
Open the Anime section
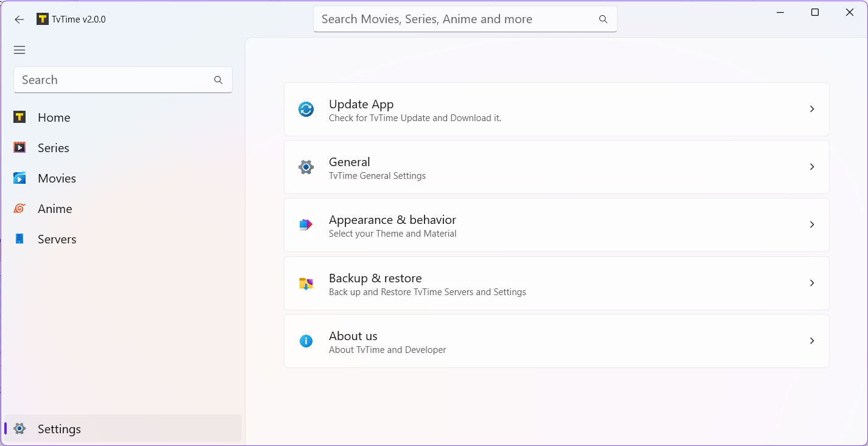(x=123, y=209)
